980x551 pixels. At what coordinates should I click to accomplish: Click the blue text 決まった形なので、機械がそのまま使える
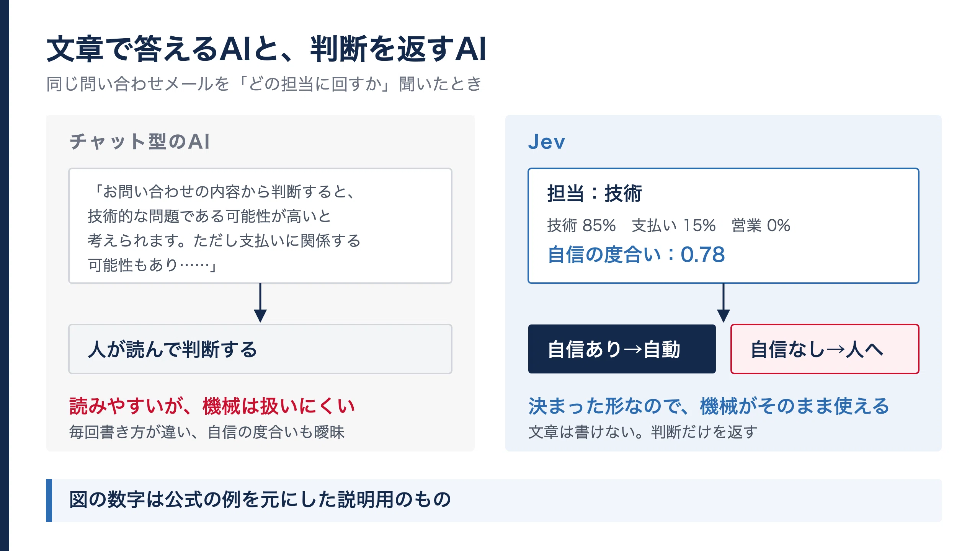[x=709, y=406]
